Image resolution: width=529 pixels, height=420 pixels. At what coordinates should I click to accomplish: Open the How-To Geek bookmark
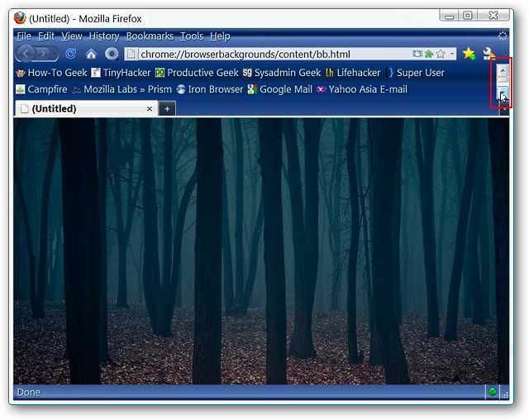coord(51,73)
